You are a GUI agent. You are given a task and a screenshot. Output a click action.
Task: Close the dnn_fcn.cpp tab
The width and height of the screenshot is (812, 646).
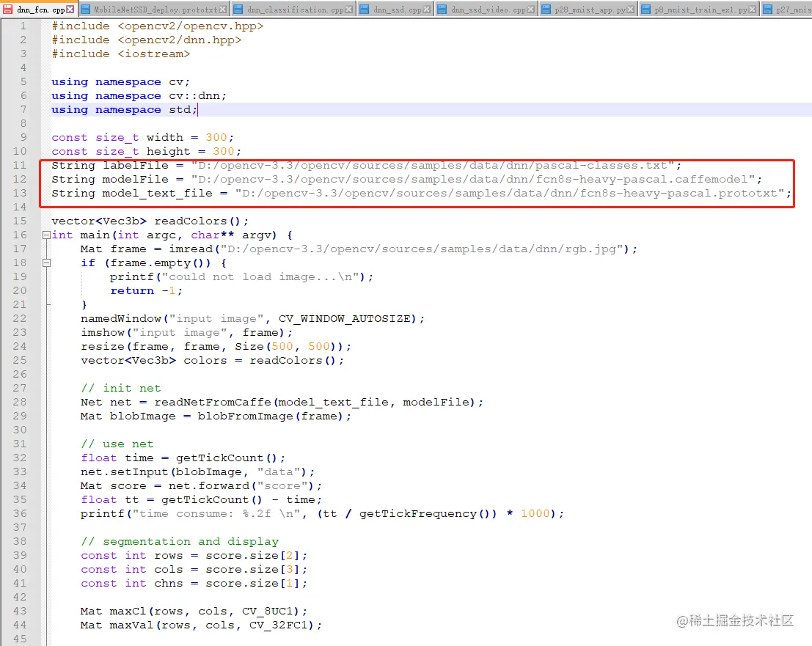(x=70, y=10)
